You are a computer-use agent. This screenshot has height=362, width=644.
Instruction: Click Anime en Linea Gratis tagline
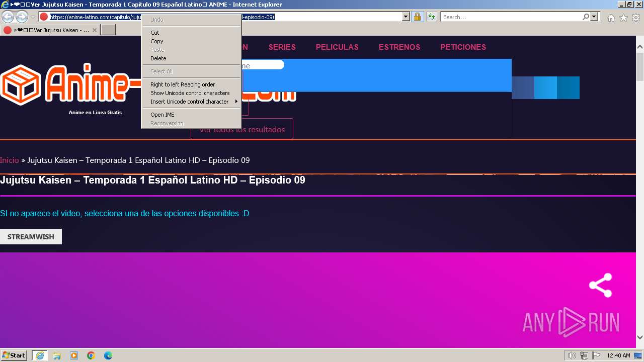click(95, 112)
